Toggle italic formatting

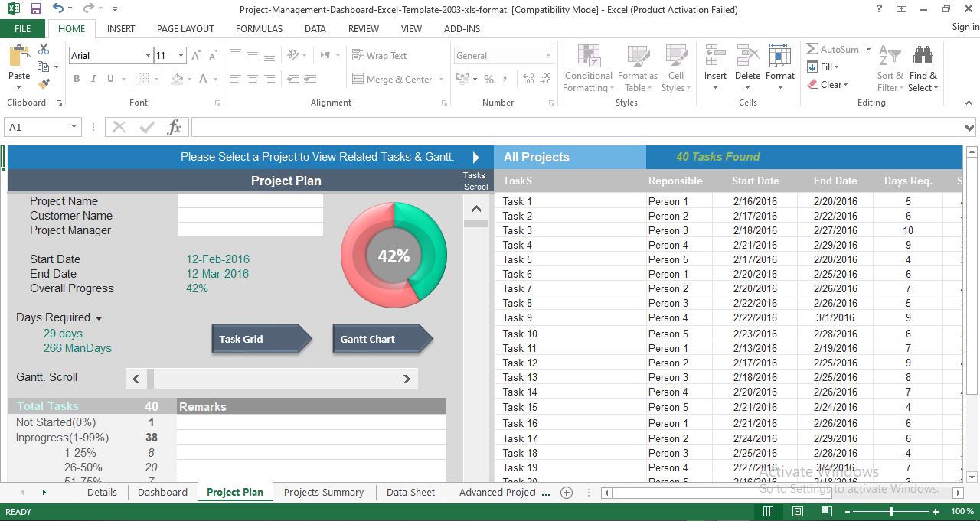tap(93, 79)
